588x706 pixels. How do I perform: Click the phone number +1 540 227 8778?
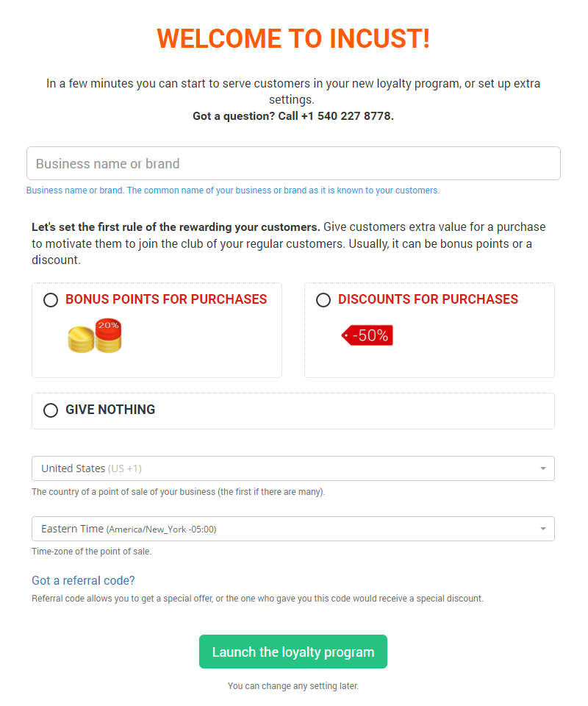pyautogui.click(x=347, y=116)
